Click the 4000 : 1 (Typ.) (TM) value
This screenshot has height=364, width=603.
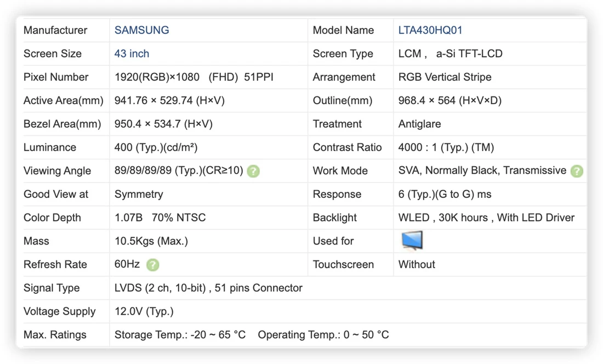coord(446,147)
